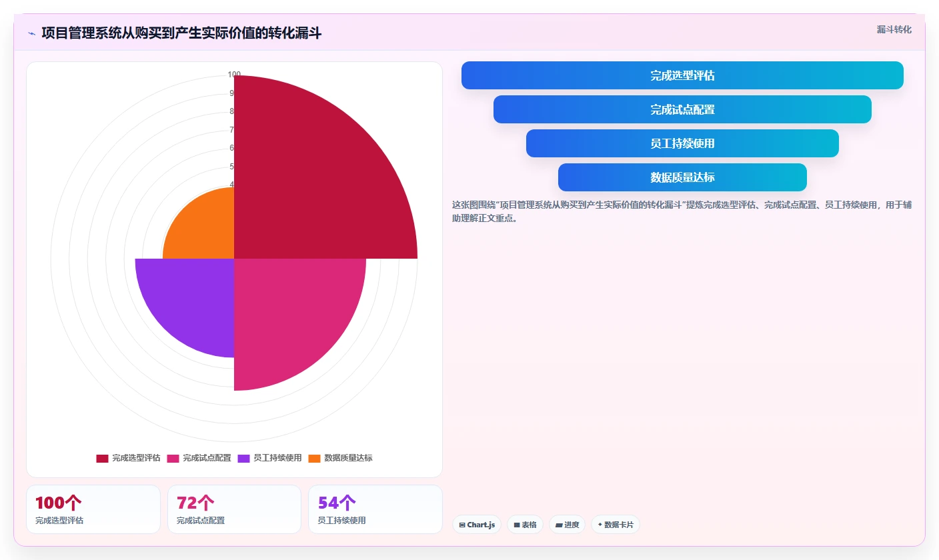Click the description paragraph starting 这张图围绕
This screenshot has height=560, width=939.
(682, 211)
